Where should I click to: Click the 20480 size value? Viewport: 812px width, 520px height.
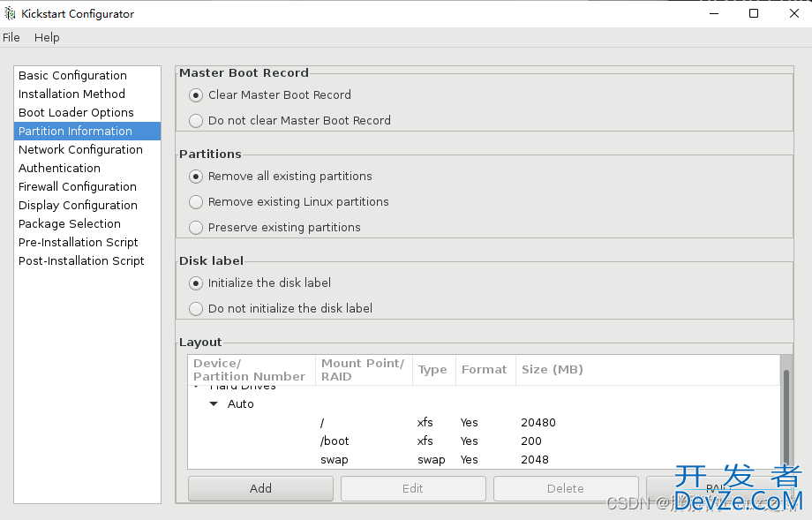coord(538,423)
